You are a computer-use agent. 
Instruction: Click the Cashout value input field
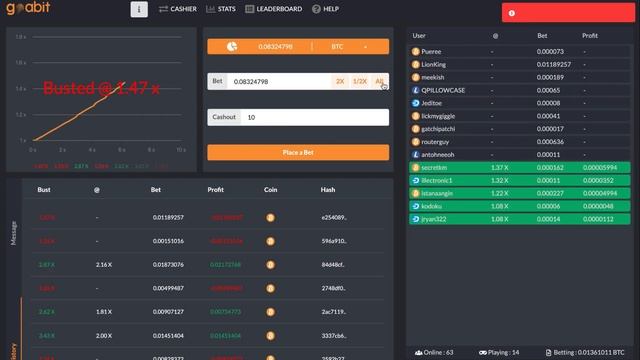[x=315, y=117]
